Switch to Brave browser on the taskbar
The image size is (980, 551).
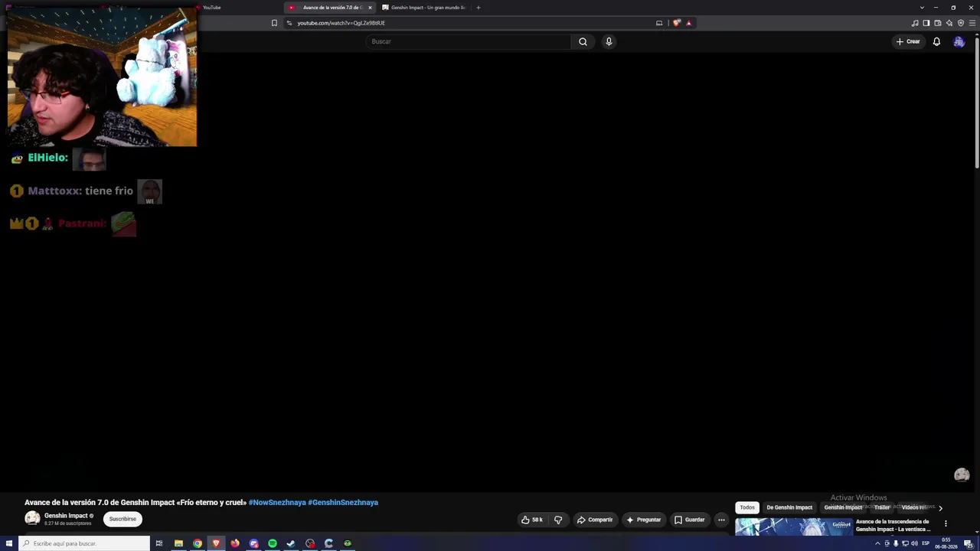[x=216, y=543]
